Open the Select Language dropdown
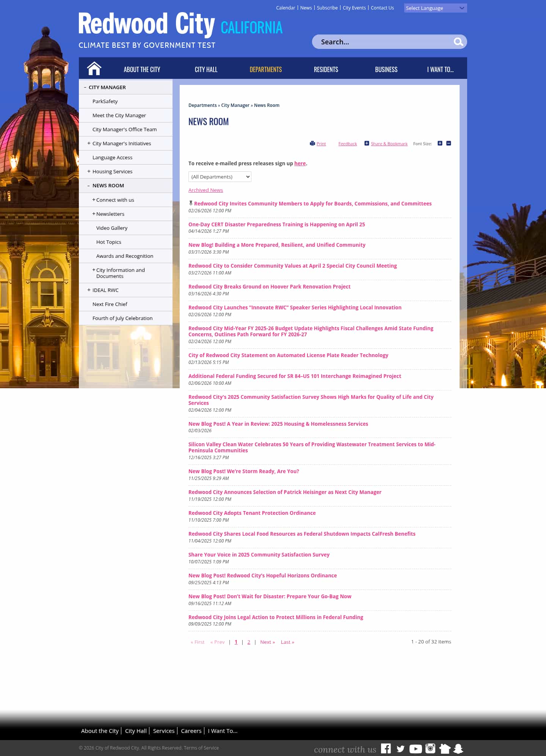 (435, 8)
